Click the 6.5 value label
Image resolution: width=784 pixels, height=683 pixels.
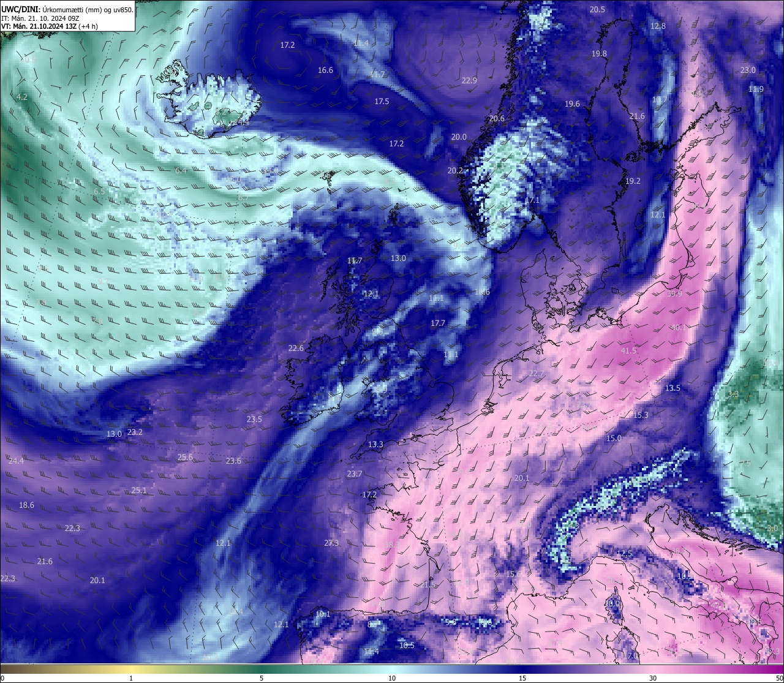(x=99, y=191)
